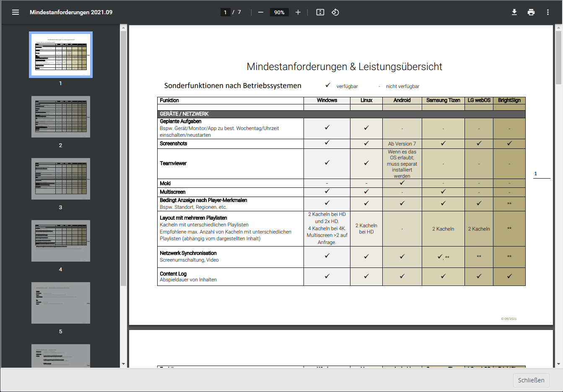Click the Schließen button
The height and width of the screenshot is (392, 563).
[531, 380]
